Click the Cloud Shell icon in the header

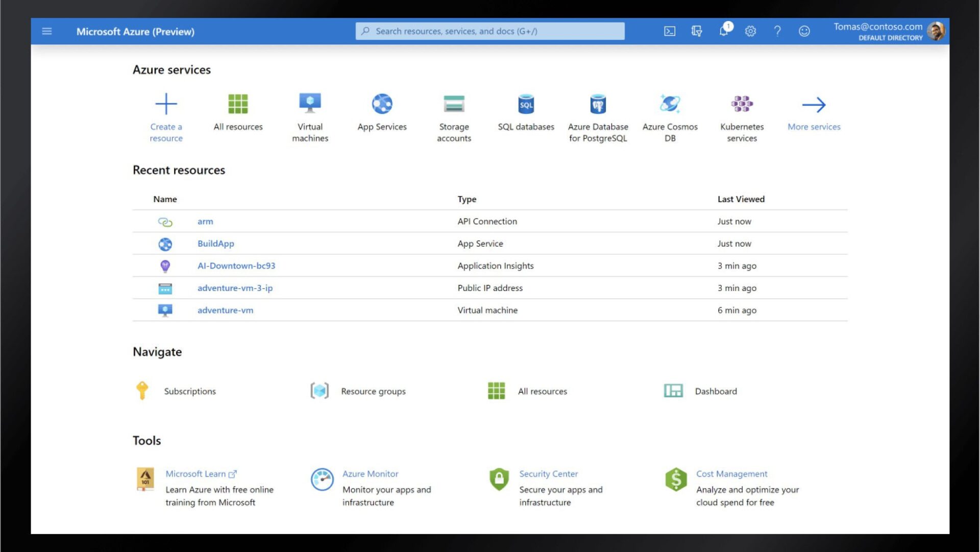click(670, 31)
